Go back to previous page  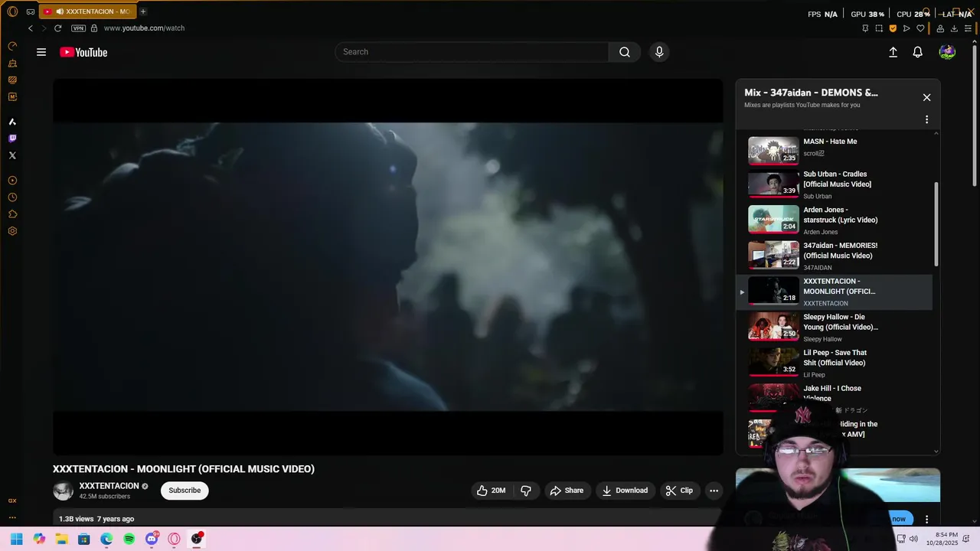[x=31, y=28]
